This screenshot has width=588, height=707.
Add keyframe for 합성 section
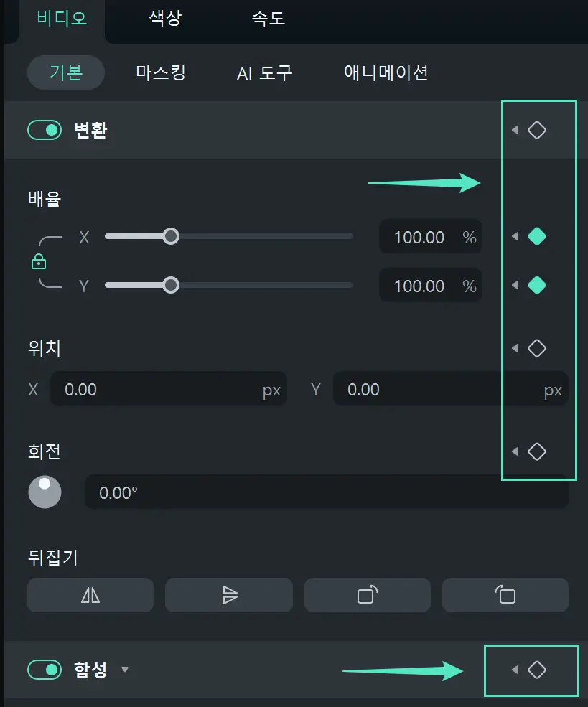pyautogui.click(x=536, y=670)
